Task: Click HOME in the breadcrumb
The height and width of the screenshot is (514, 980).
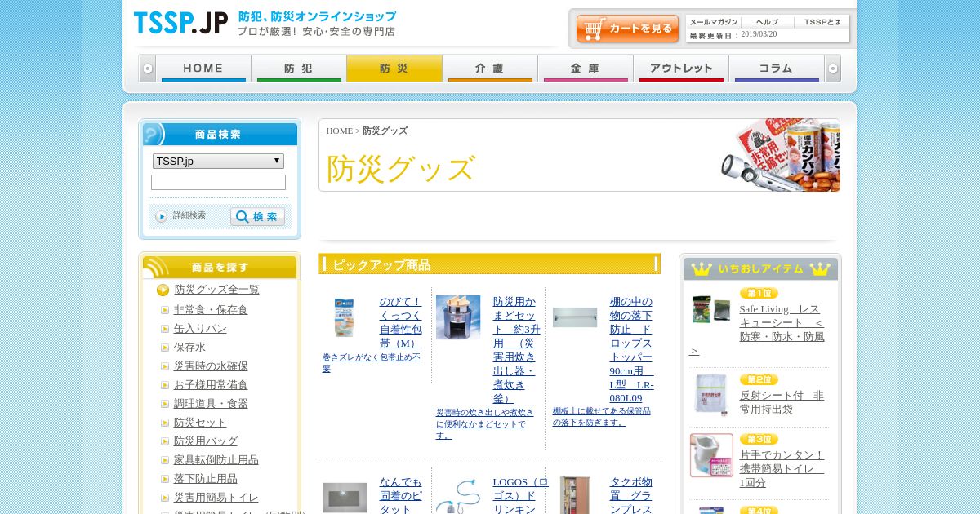Action: [x=340, y=131]
